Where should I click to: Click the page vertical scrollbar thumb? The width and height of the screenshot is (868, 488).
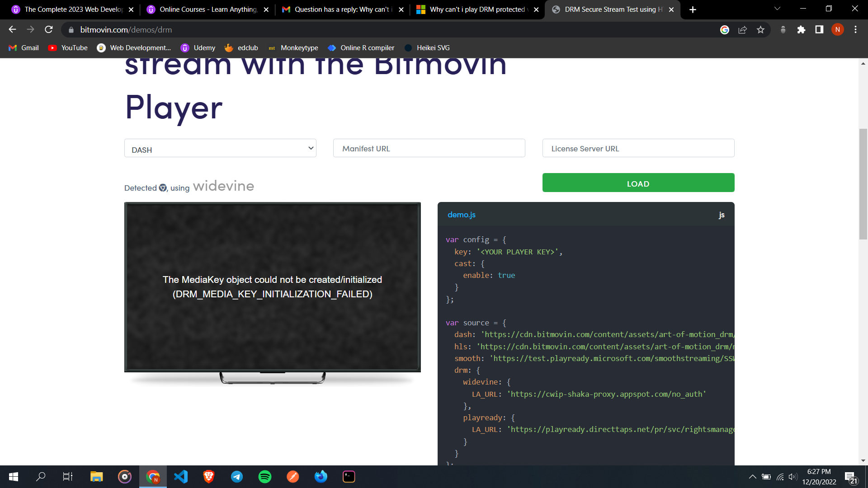pyautogui.click(x=863, y=184)
